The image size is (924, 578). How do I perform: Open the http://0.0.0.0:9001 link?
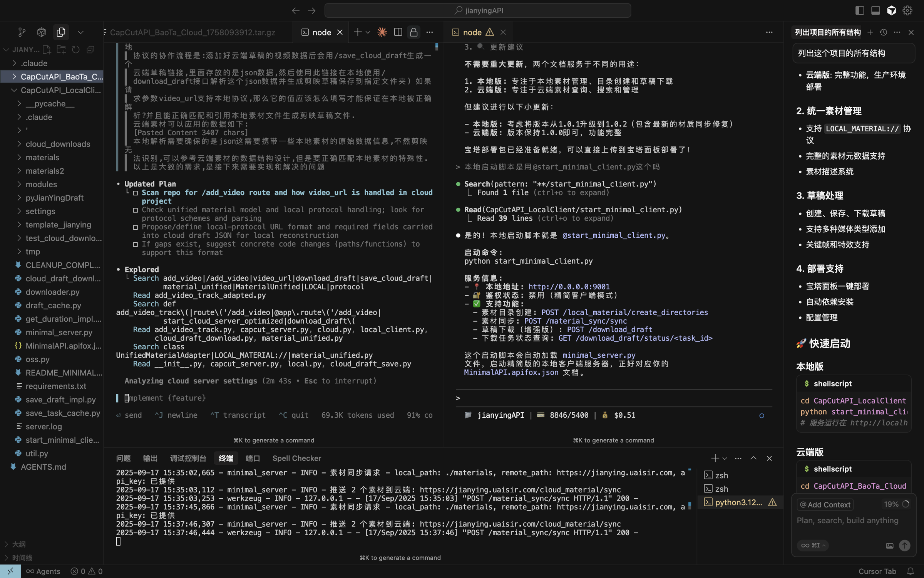tap(569, 287)
